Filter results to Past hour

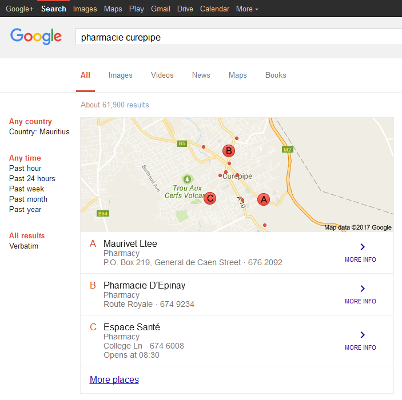(25, 168)
